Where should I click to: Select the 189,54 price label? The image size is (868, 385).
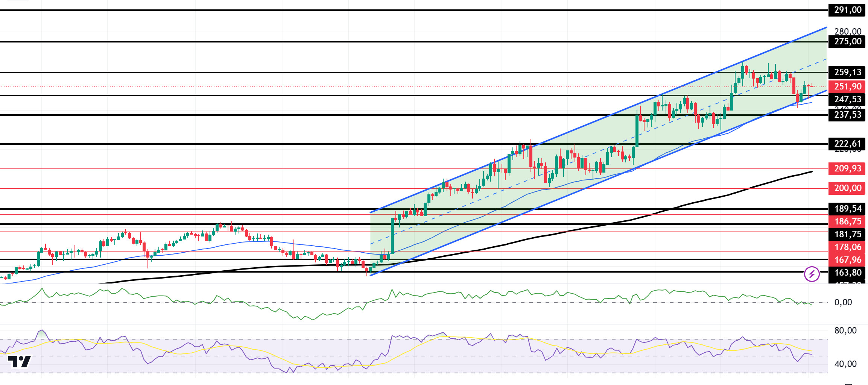pos(847,209)
